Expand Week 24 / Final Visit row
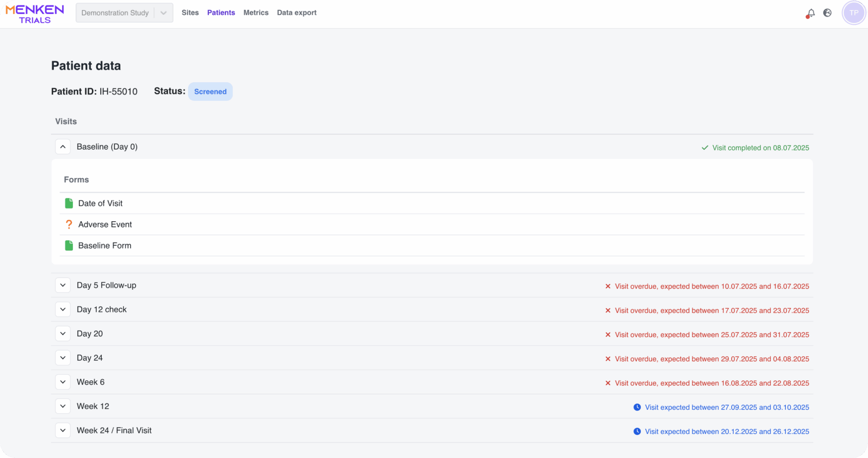The width and height of the screenshot is (868, 458). (x=63, y=430)
